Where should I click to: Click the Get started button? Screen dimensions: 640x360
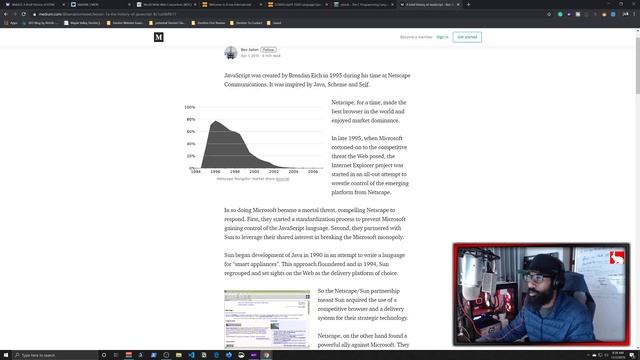tap(467, 37)
